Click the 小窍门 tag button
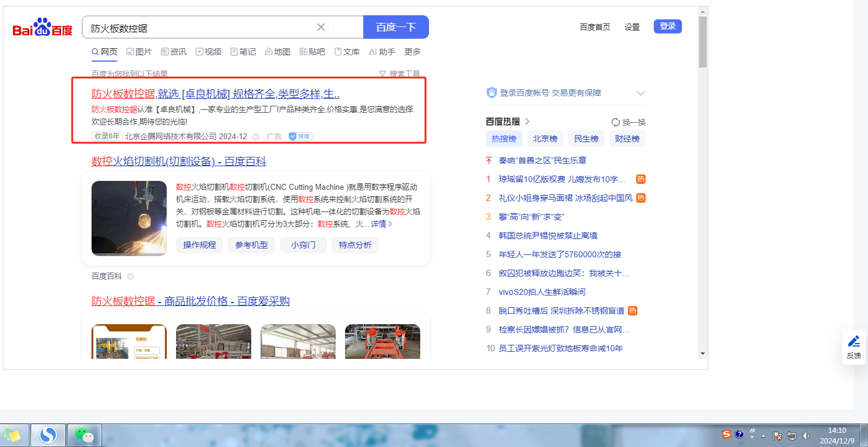Viewport: 868px width, 447px height. click(x=303, y=245)
